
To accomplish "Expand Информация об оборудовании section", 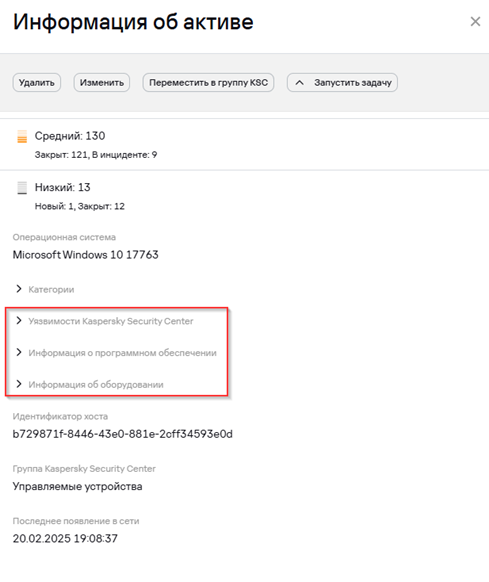I will [96, 385].
